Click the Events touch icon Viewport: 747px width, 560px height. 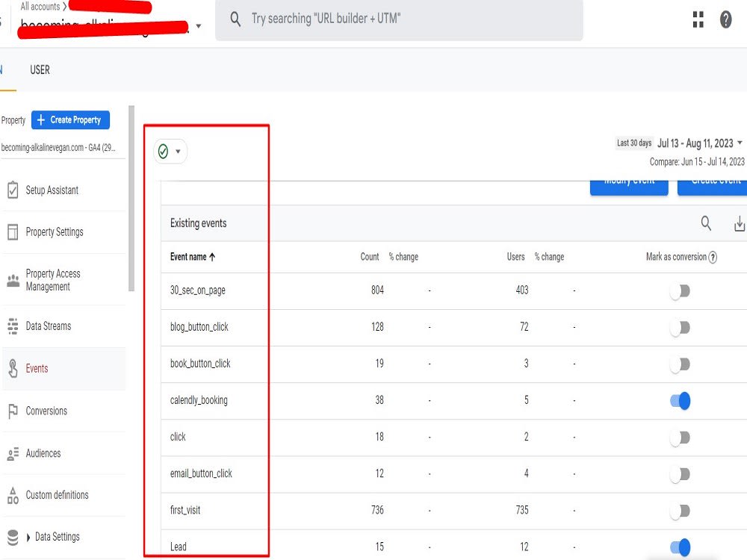tap(13, 369)
